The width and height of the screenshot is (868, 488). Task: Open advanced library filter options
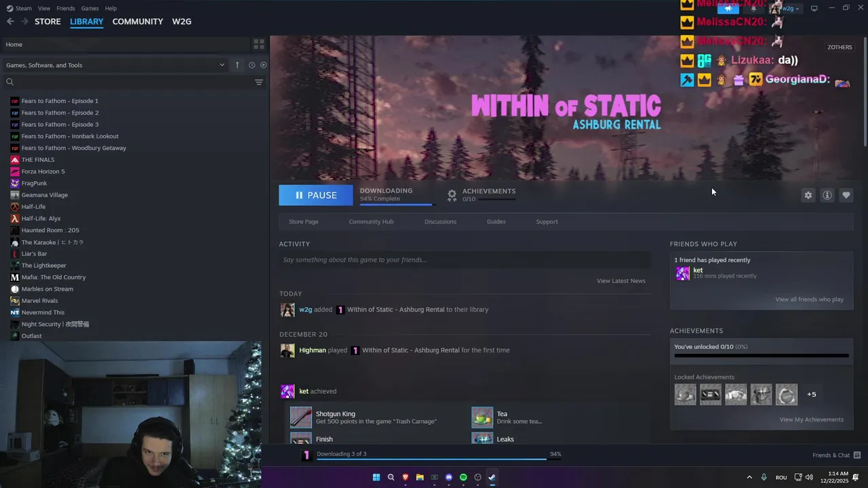[258, 82]
